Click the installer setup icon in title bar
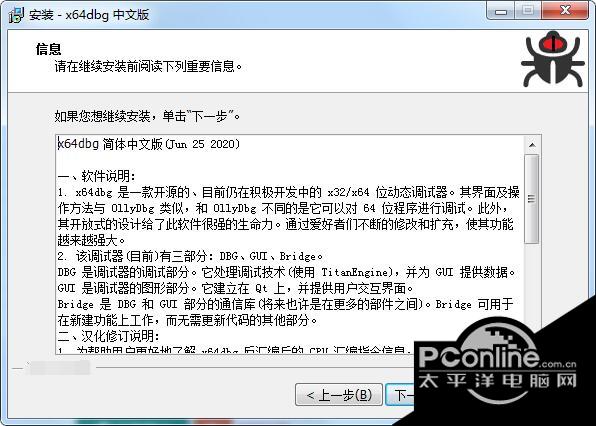Screen dimensions: 596x426 click(17, 14)
